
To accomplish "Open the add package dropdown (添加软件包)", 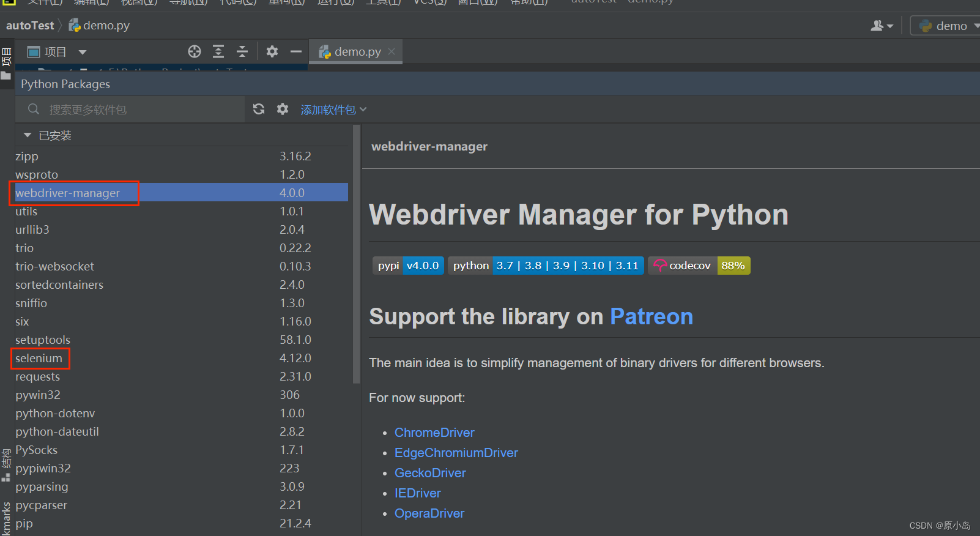I will (333, 110).
